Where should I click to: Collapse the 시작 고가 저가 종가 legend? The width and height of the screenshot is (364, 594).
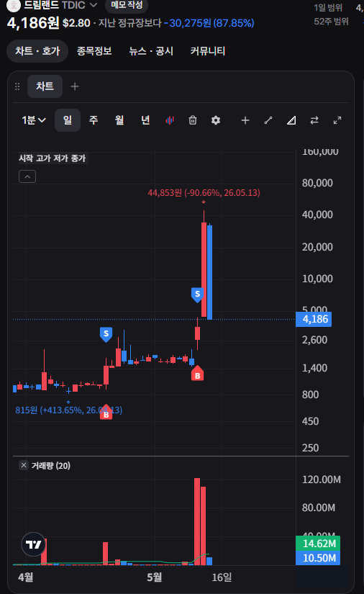coord(27,176)
